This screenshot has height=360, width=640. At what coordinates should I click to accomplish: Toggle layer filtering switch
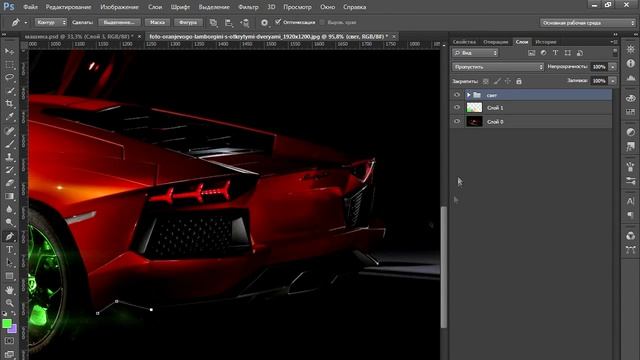coord(615,52)
